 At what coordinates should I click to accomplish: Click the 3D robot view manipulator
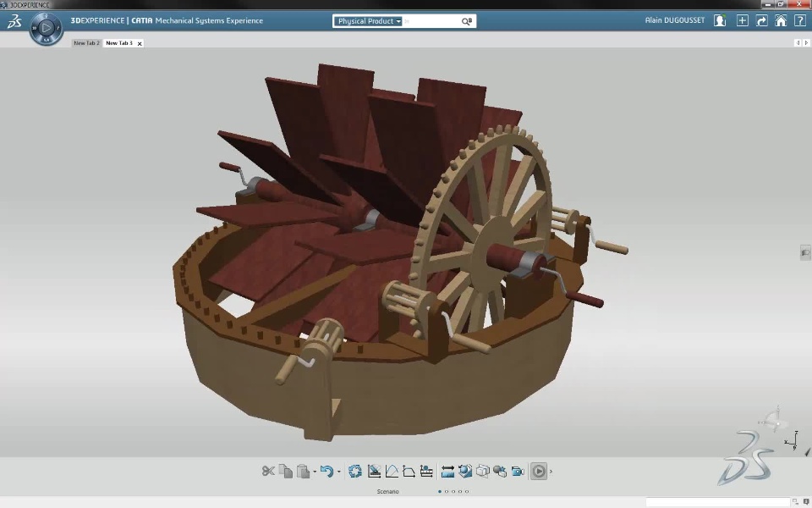pyautogui.click(x=772, y=419)
